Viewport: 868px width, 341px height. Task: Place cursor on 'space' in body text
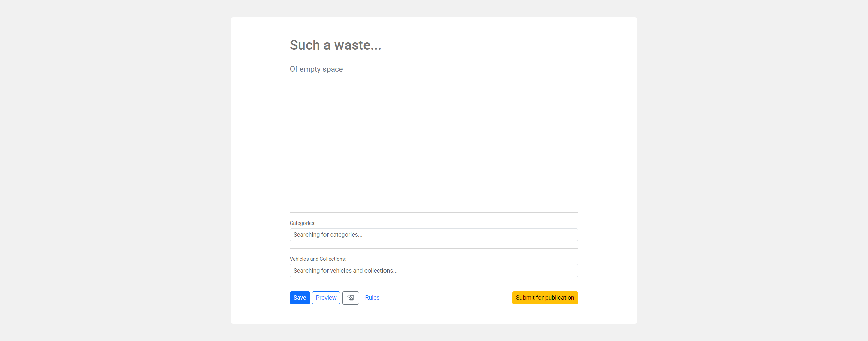[332, 69]
